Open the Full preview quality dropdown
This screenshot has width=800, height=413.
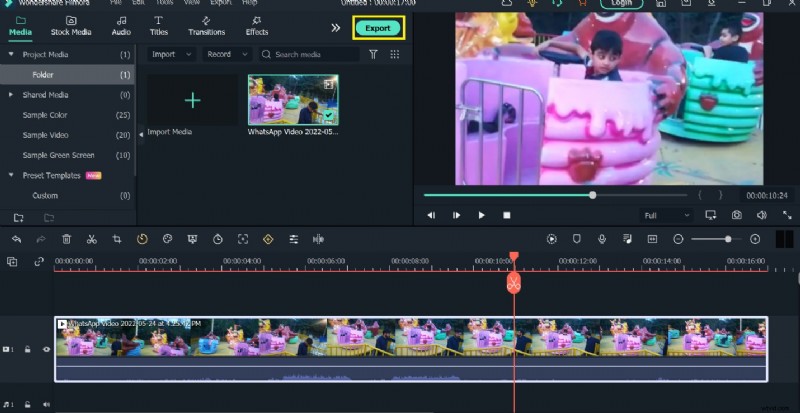666,215
